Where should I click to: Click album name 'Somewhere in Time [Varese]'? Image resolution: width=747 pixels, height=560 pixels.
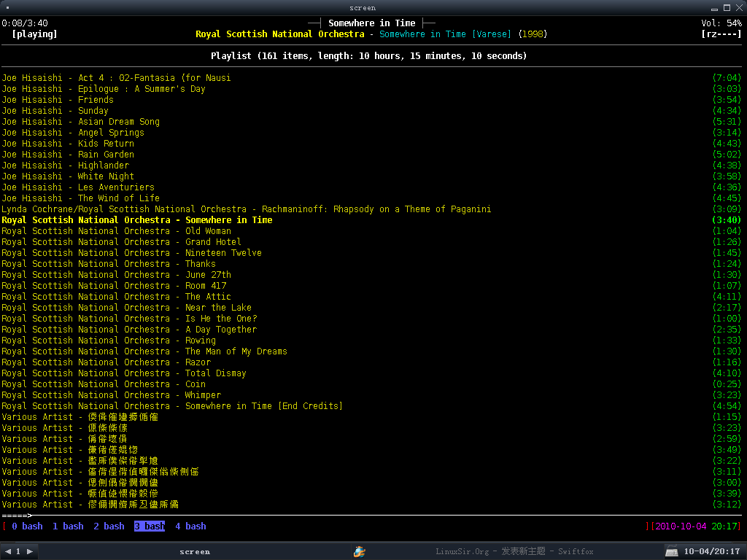click(445, 34)
